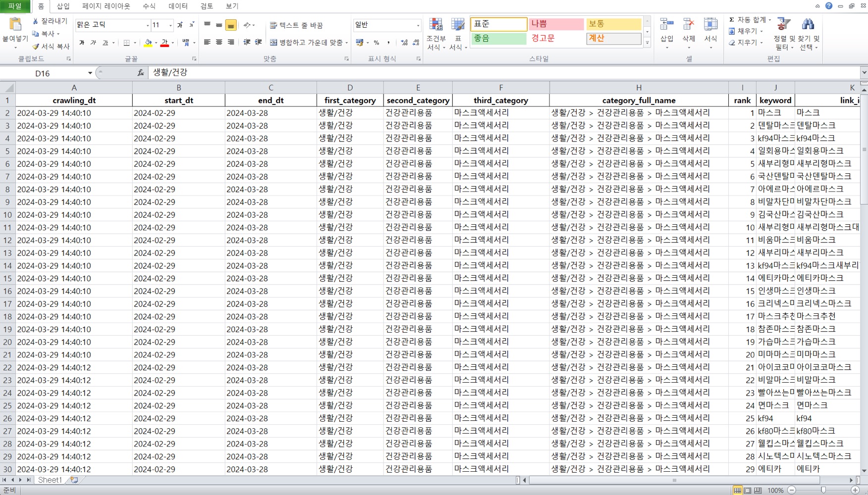
Task: Expand the font name dropdown 맑은 고딕
Action: (x=147, y=25)
